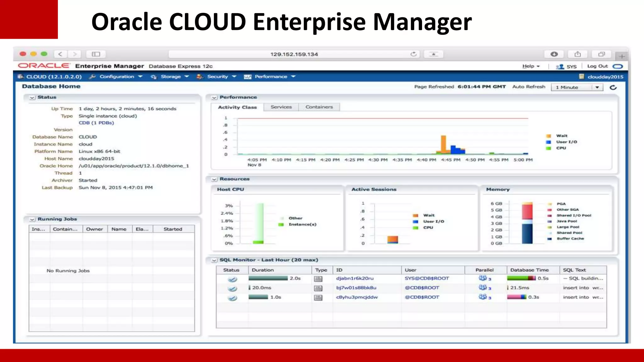The height and width of the screenshot is (362, 644).
Task: Open the Security menu
Action: click(217, 77)
